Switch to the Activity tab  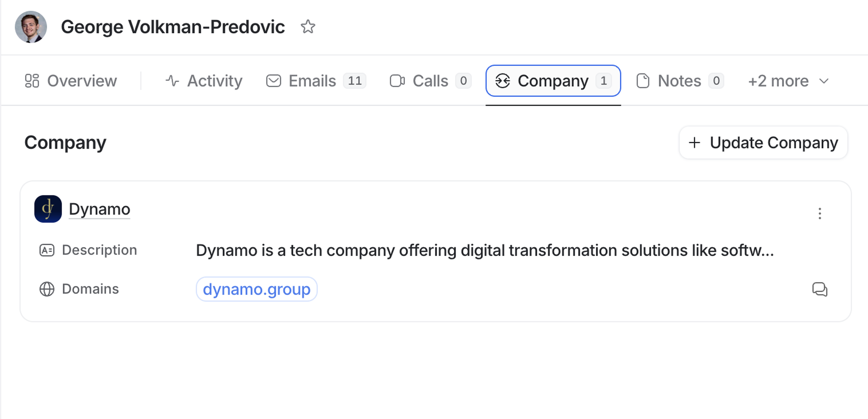pyautogui.click(x=204, y=81)
